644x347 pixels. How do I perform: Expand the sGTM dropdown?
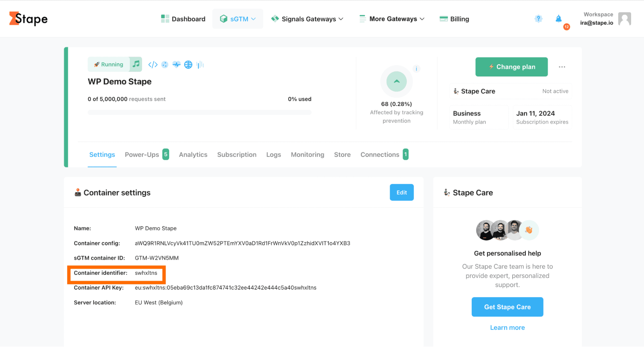(x=238, y=19)
